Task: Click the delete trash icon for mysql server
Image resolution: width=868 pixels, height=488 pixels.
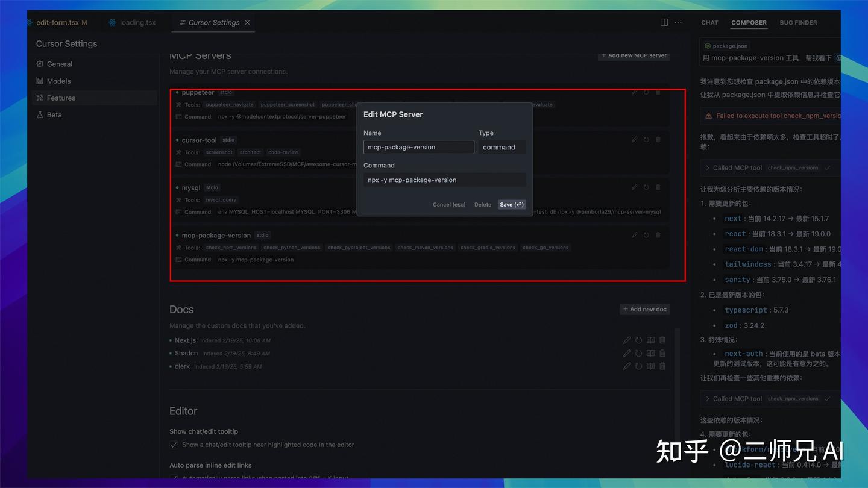Action: pos(658,187)
